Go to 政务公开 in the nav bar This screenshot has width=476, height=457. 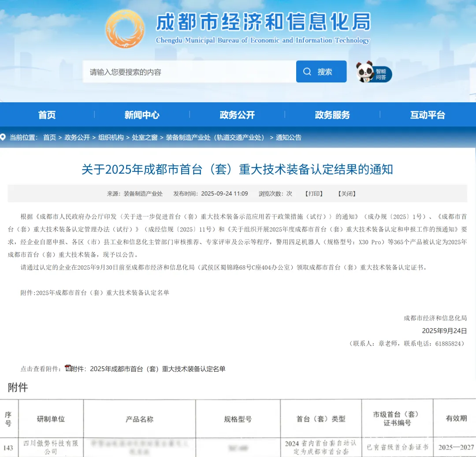[x=237, y=115]
